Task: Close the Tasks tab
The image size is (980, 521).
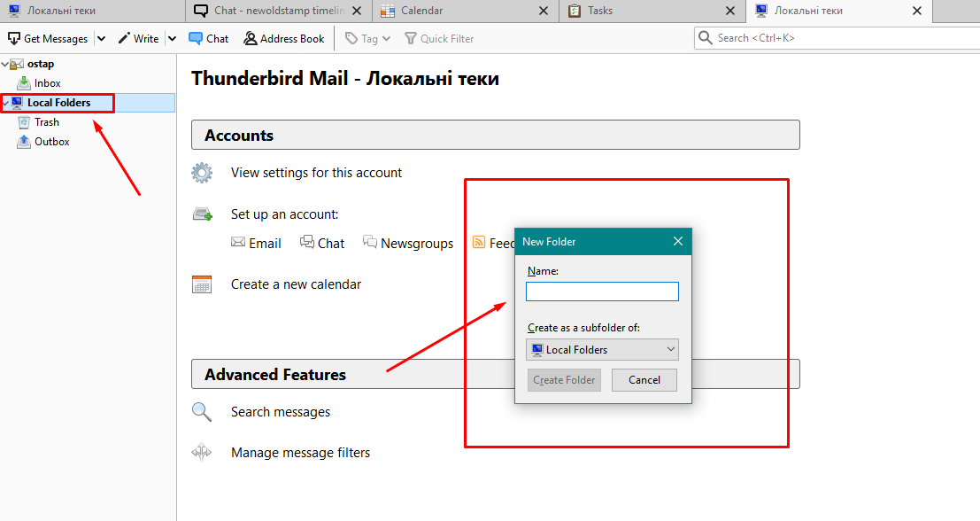Action: (x=730, y=11)
